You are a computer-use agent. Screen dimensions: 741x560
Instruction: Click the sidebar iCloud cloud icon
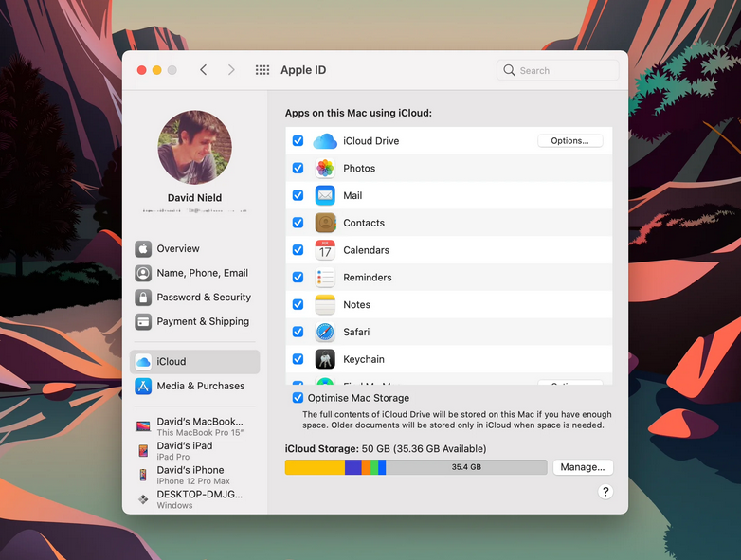(143, 362)
